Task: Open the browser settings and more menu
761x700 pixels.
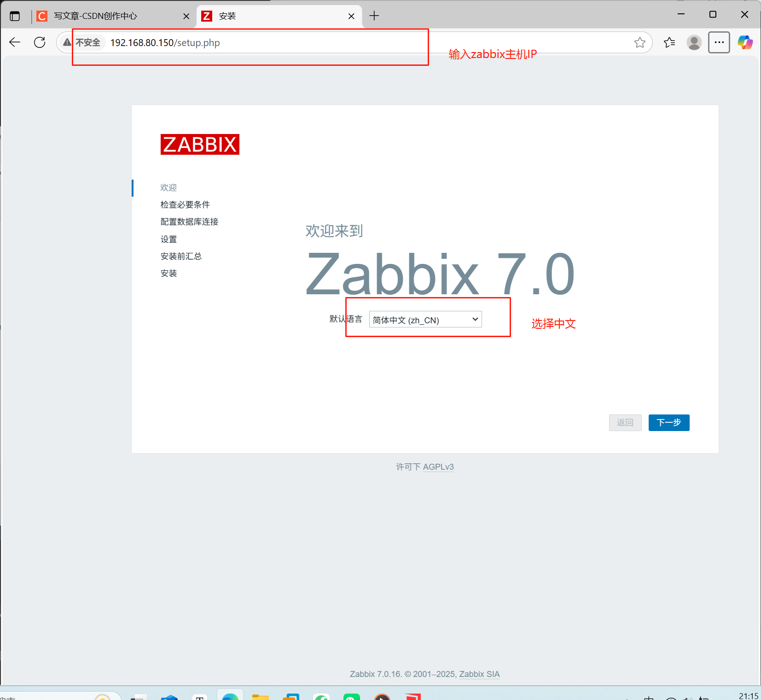Action: 719,42
